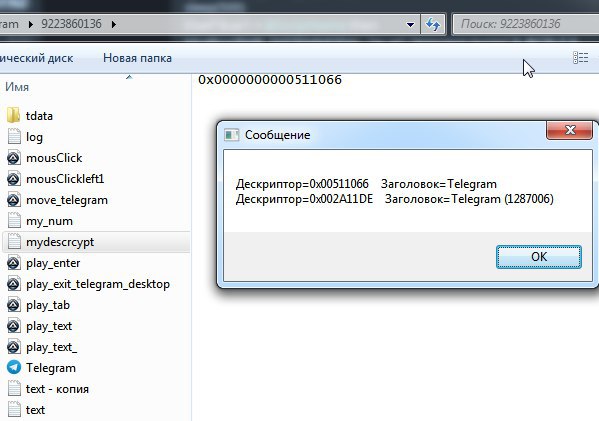
Task: Select the play_exit_telegram_desktop file name
Action: (98, 284)
